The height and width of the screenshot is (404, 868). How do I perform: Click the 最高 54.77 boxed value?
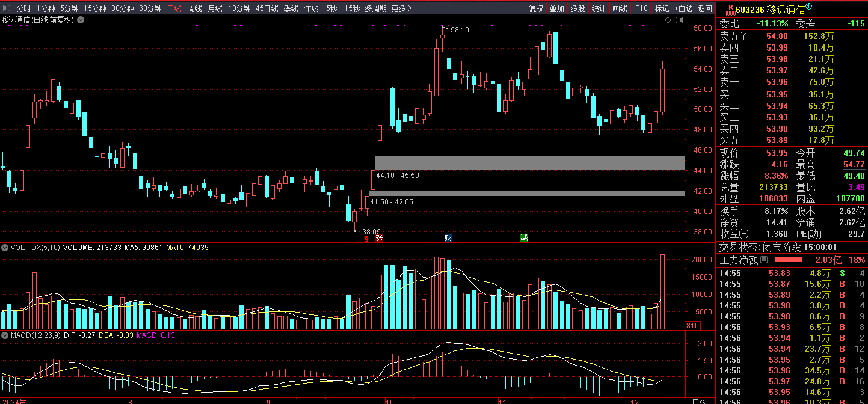[x=854, y=164]
